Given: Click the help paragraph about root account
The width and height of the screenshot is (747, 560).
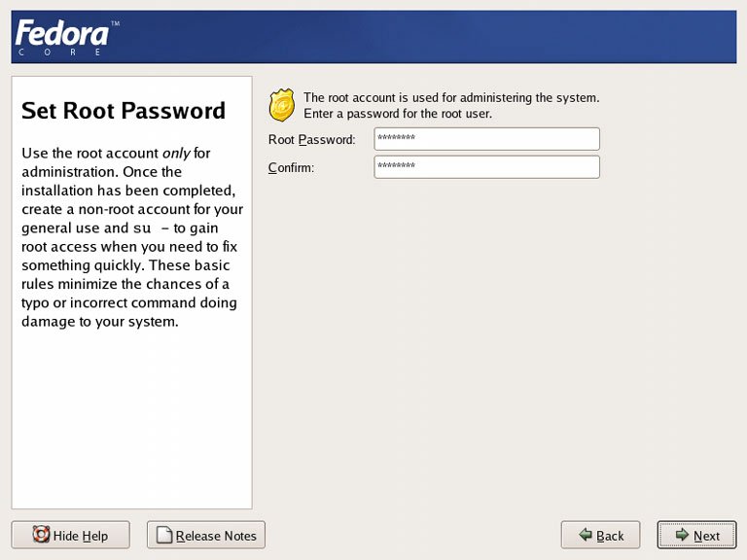Looking at the screenshot, I should click(131, 237).
